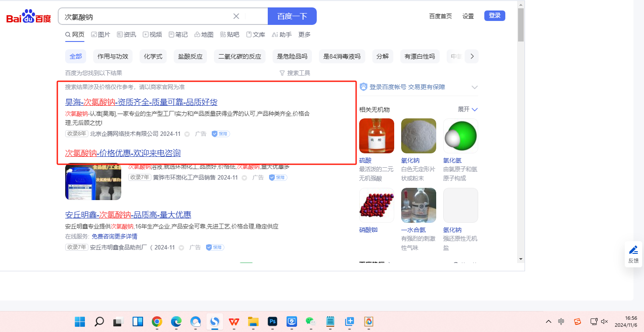Open the 硫酸 thumbnail image

tap(377, 136)
